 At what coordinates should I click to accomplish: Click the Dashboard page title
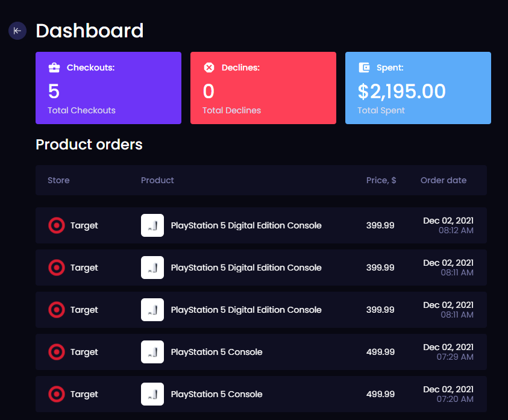(89, 31)
